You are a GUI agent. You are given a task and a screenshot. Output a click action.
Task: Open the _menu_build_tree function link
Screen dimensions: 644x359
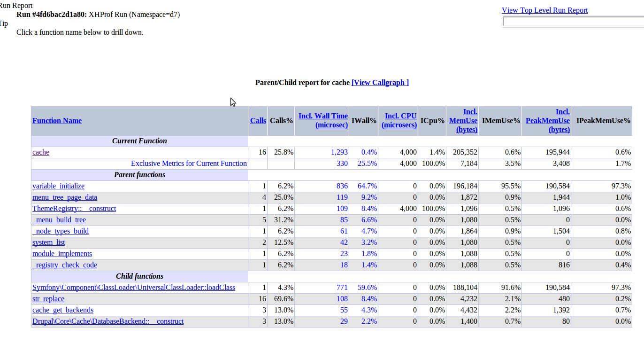point(59,220)
